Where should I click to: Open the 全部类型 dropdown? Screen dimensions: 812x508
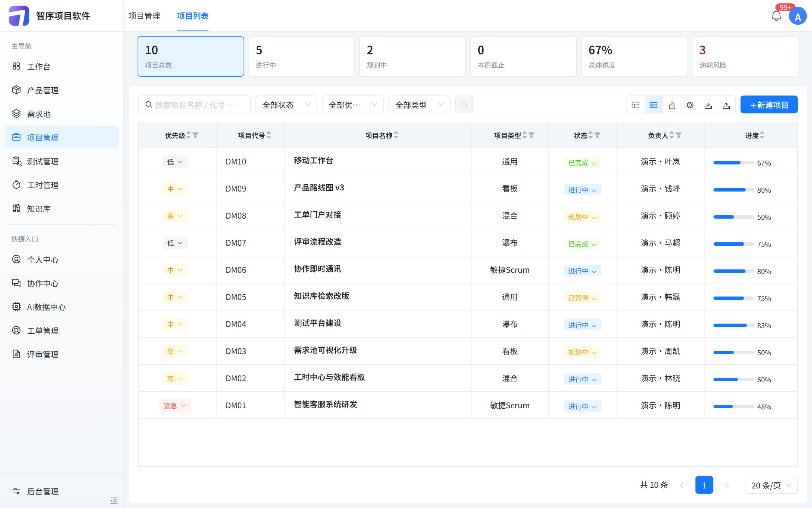(419, 105)
